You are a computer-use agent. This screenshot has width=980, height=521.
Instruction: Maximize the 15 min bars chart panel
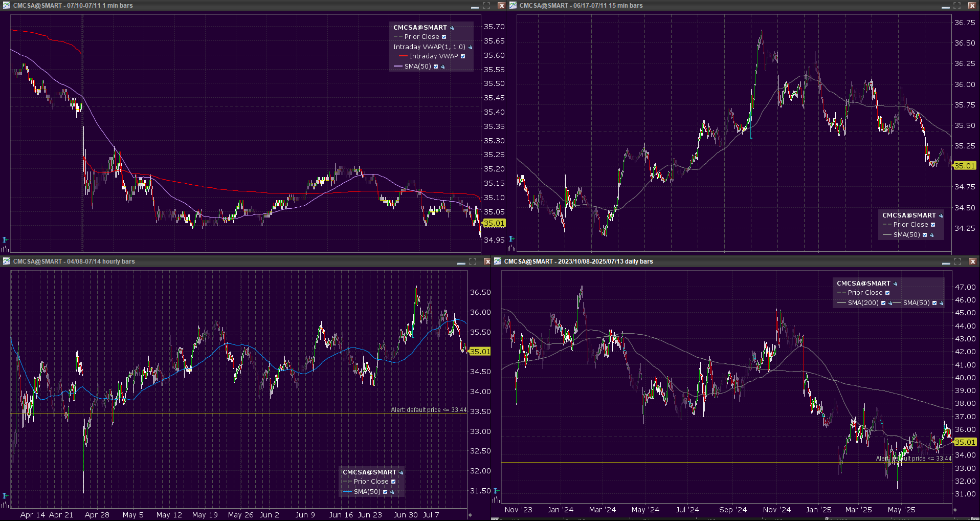point(957,6)
